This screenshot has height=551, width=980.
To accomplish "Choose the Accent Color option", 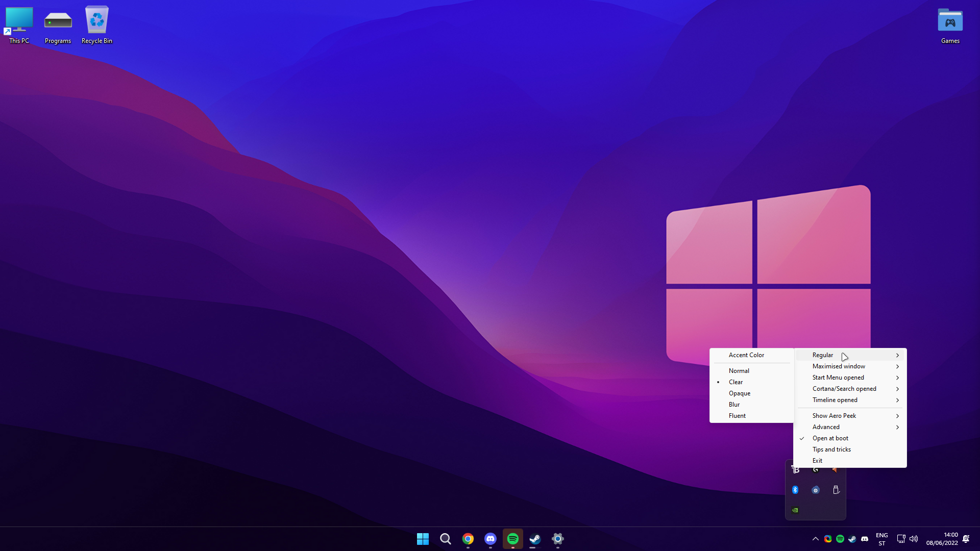I will [x=746, y=355].
